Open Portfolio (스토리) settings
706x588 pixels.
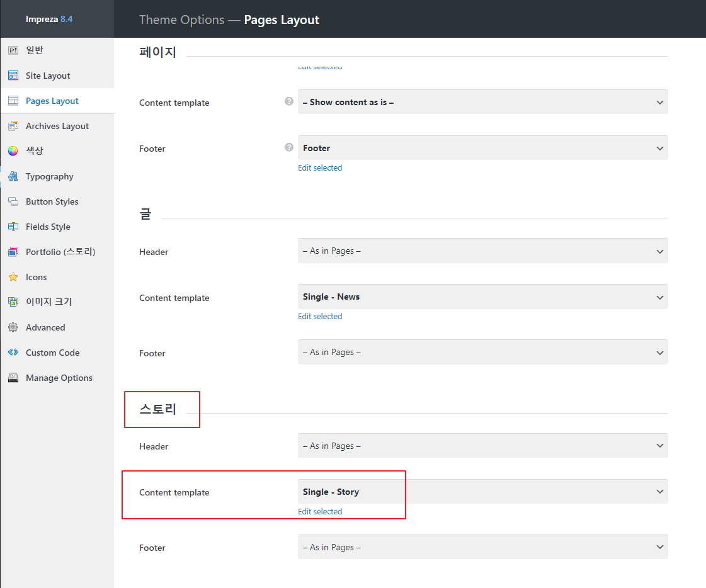click(x=57, y=252)
